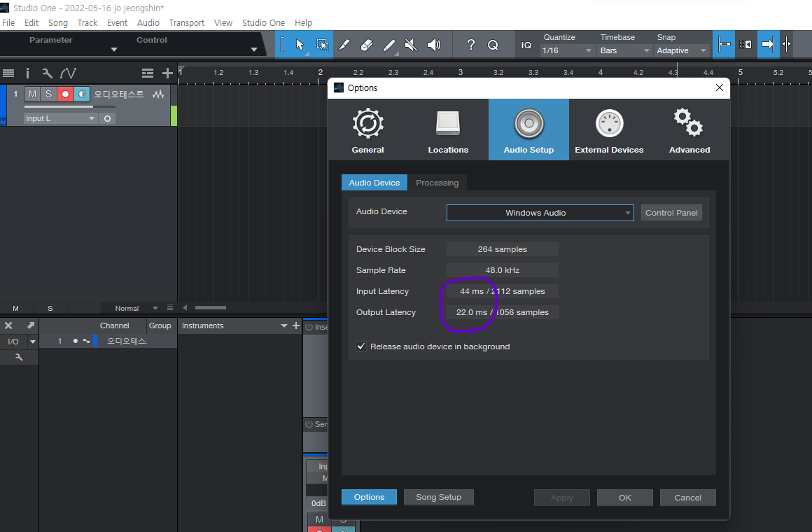The height and width of the screenshot is (532, 812).
Task: Cancel the Options dialog
Action: [687, 497]
